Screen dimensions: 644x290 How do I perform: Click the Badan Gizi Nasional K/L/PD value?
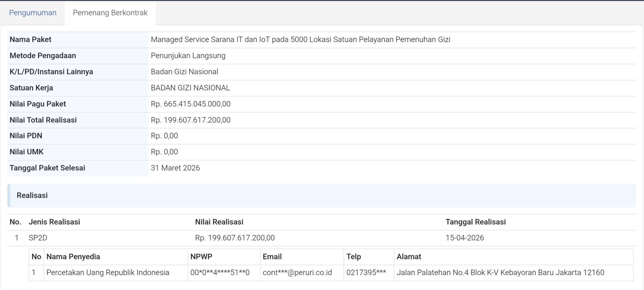click(184, 72)
